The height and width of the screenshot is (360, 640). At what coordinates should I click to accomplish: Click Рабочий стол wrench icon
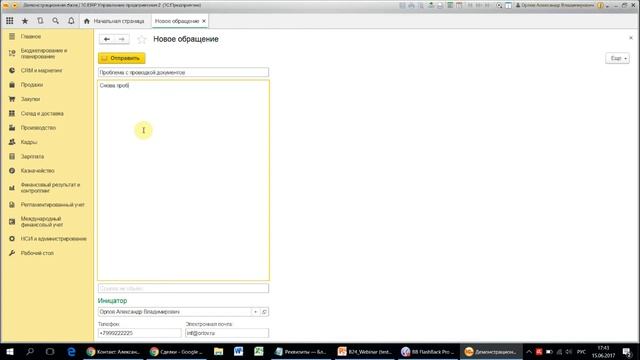[x=12, y=253]
